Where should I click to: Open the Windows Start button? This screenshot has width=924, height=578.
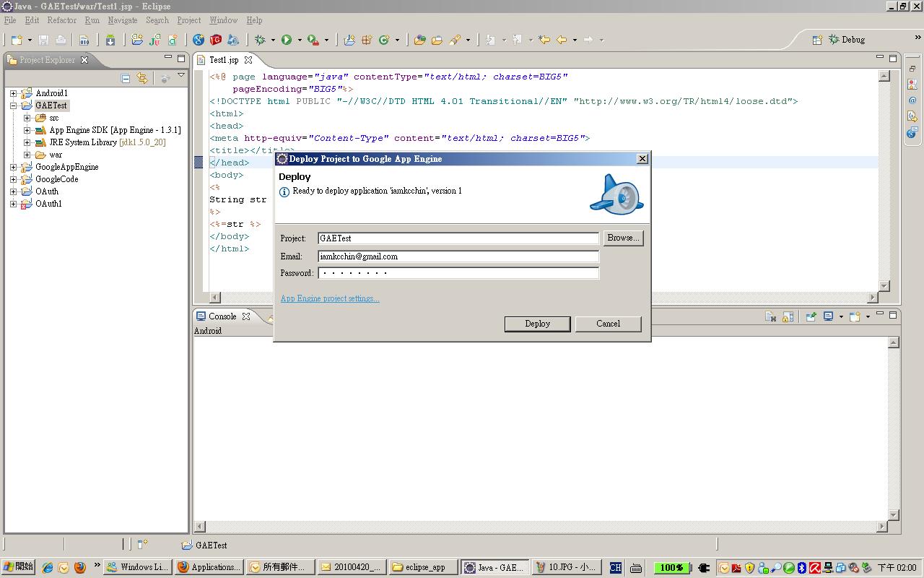click(x=18, y=567)
